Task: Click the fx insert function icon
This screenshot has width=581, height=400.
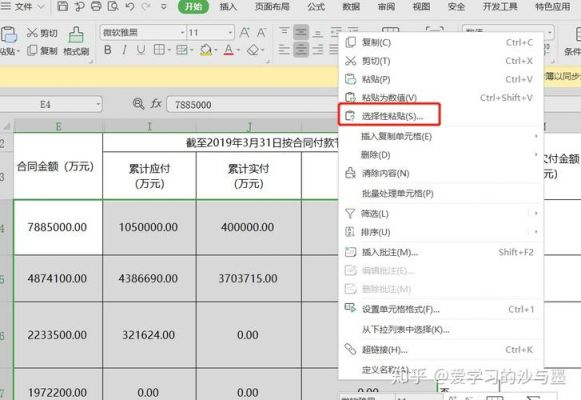Action: click(156, 104)
